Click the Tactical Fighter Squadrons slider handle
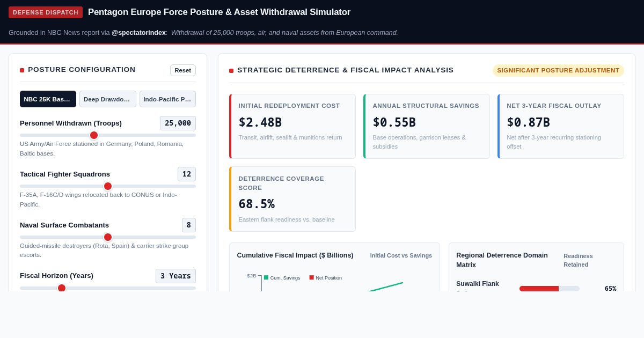The image size is (644, 338). pyautogui.click(x=108, y=186)
